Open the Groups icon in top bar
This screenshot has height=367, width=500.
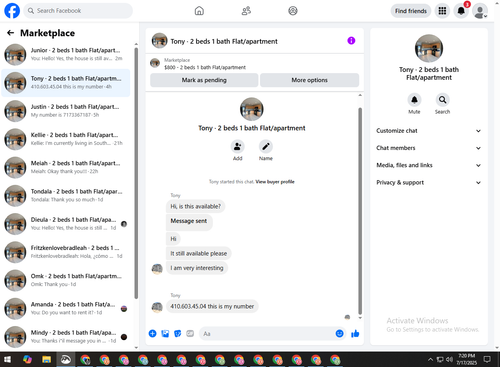[x=293, y=11]
